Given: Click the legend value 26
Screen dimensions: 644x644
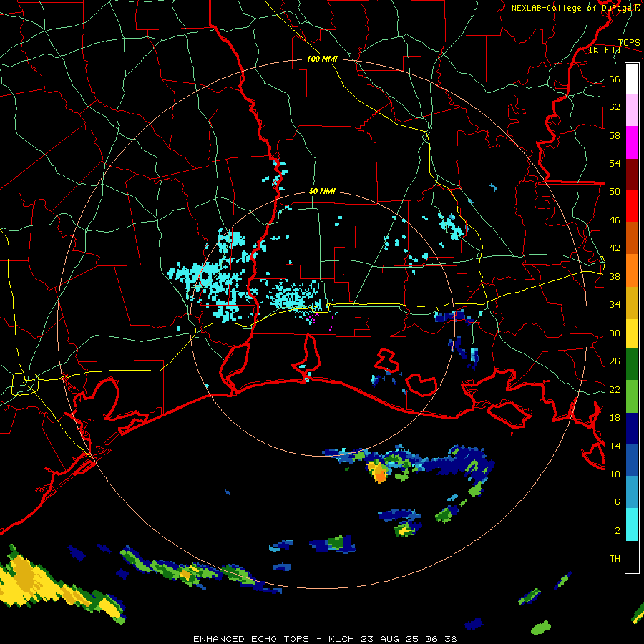Looking at the screenshot, I should (615, 361).
